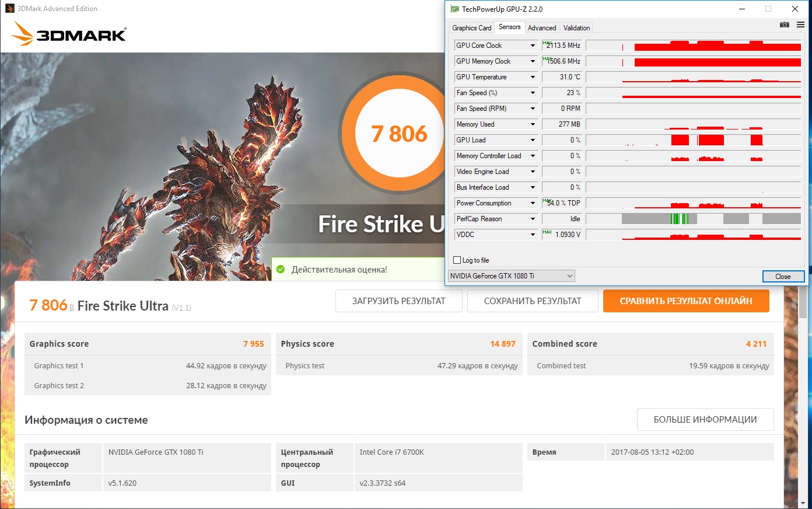Screen dimensions: 812x509
Task: Open the GPU Memory Clock sensor dropdown
Action: tap(533, 61)
